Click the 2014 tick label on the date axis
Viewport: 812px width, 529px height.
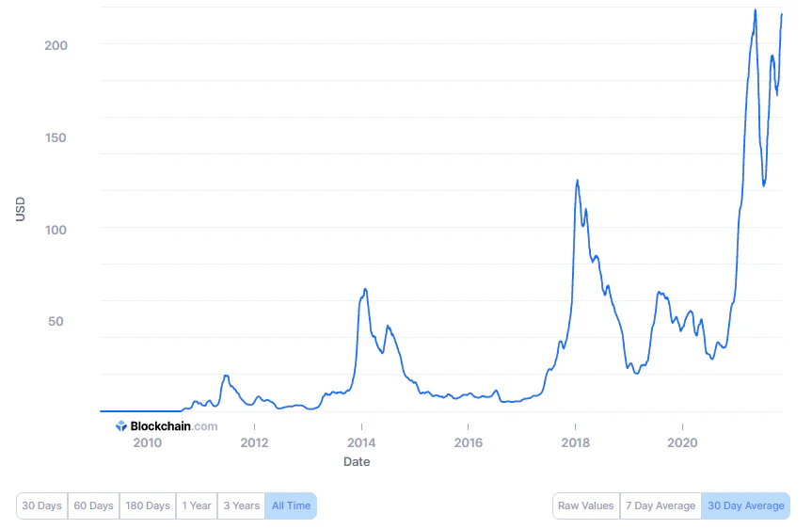click(x=361, y=442)
